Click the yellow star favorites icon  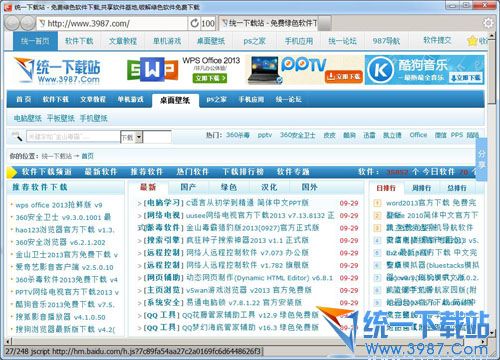[x=472, y=41]
